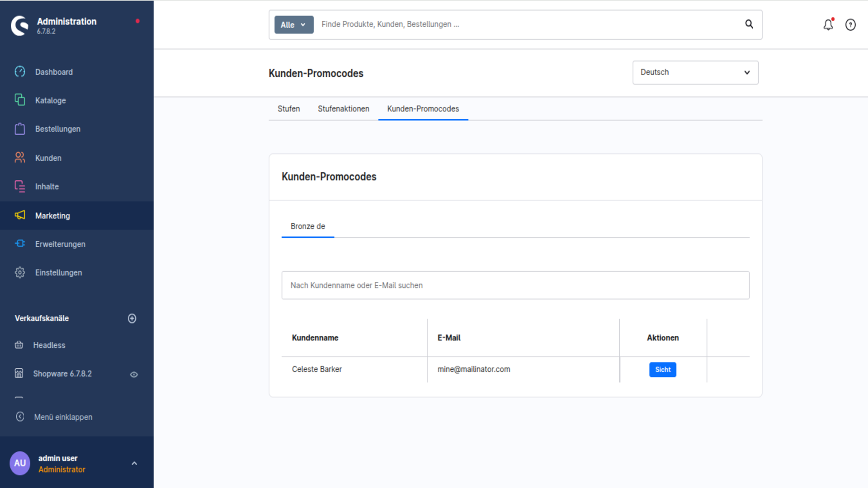868x488 pixels.
Task: Focus the Kundenname oder E-Mail search field
Action: (515, 285)
